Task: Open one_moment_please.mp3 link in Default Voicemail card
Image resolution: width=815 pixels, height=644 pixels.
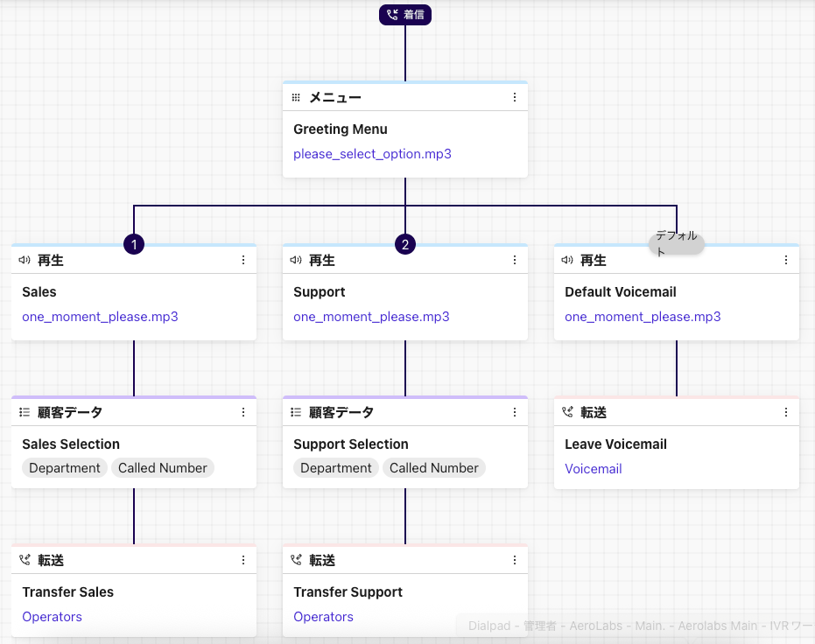Action: point(643,317)
